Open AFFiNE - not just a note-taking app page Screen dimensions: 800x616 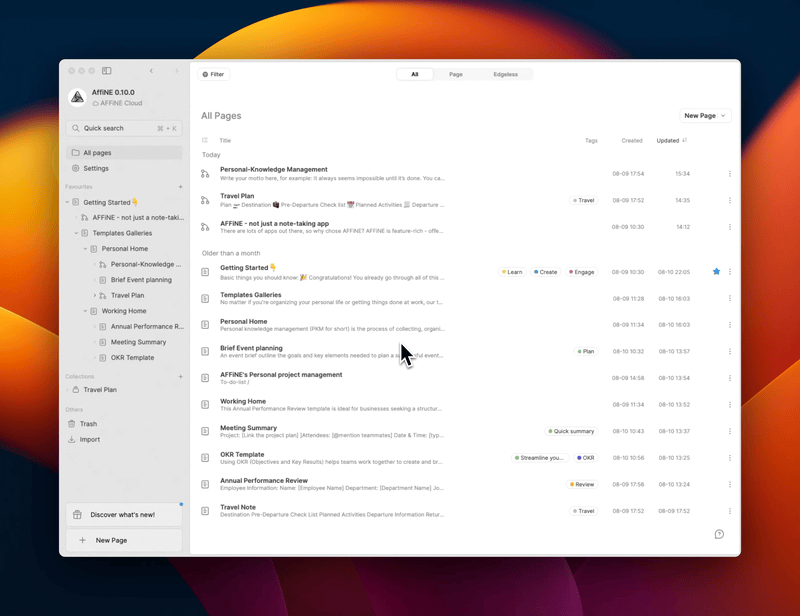(x=467, y=227)
